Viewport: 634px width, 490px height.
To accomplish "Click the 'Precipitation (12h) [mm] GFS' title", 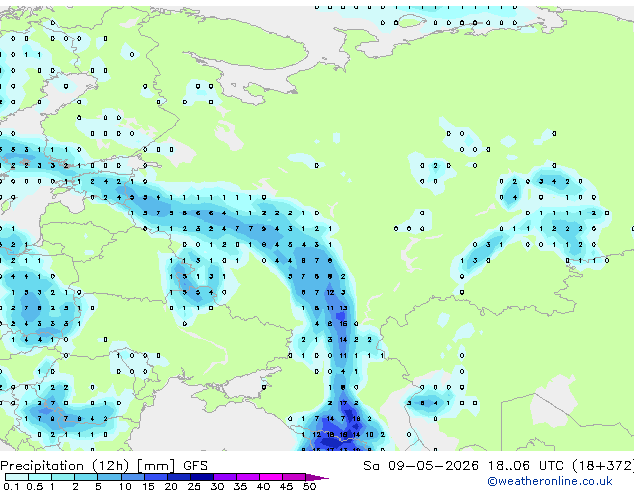I will 104,466.
